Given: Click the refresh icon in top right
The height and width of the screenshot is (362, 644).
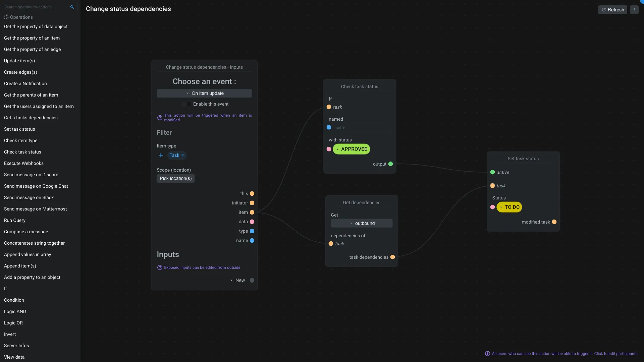Looking at the screenshot, I should (604, 9).
